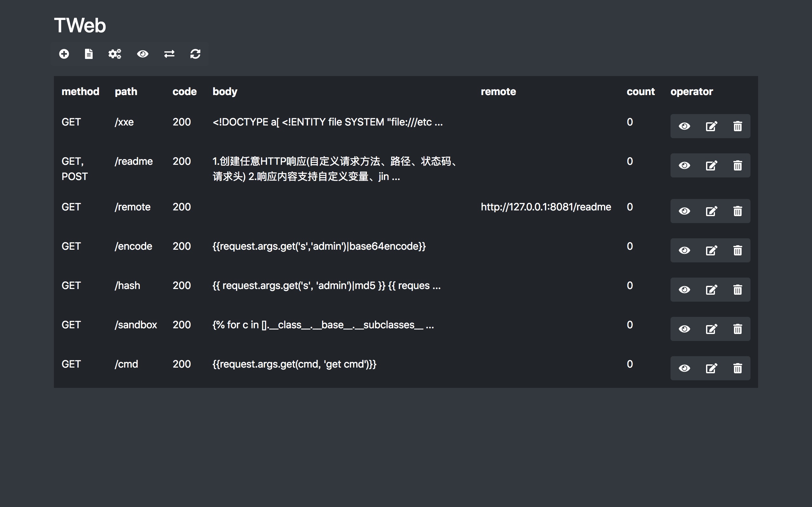View the /sandbox row with eye icon
The width and height of the screenshot is (812, 507).
click(x=684, y=329)
